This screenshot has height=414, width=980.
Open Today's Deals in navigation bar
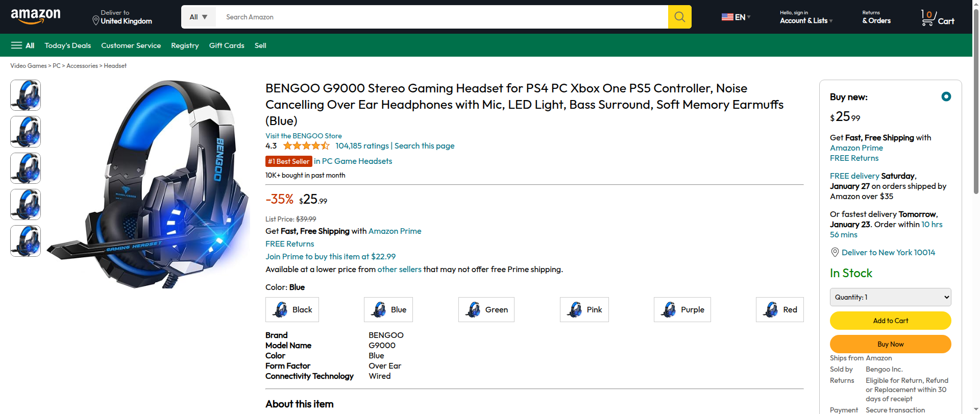pyautogui.click(x=68, y=45)
